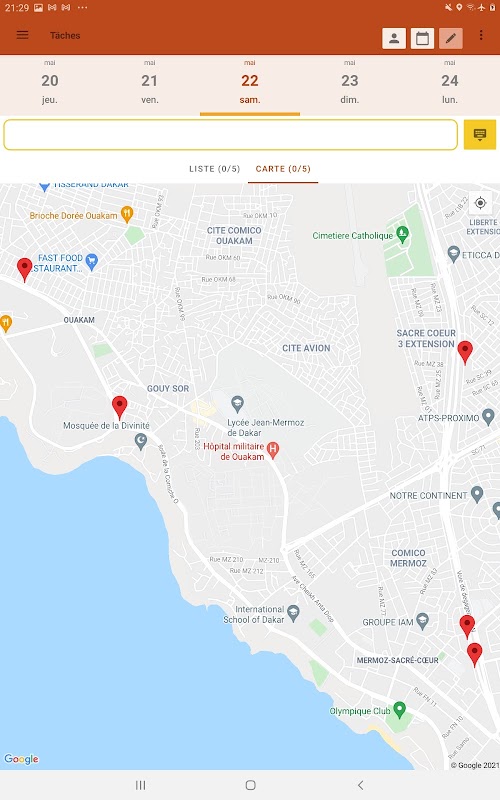Tap the Hôpital militaire de Ouakam marker
Image resolution: width=500 pixels, height=800 pixels.
point(273,449)
